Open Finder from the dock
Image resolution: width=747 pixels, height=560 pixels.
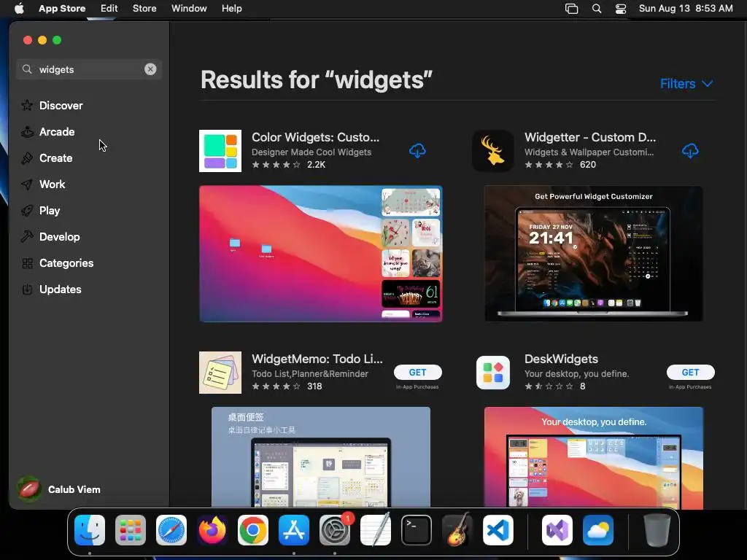[90, 530]
